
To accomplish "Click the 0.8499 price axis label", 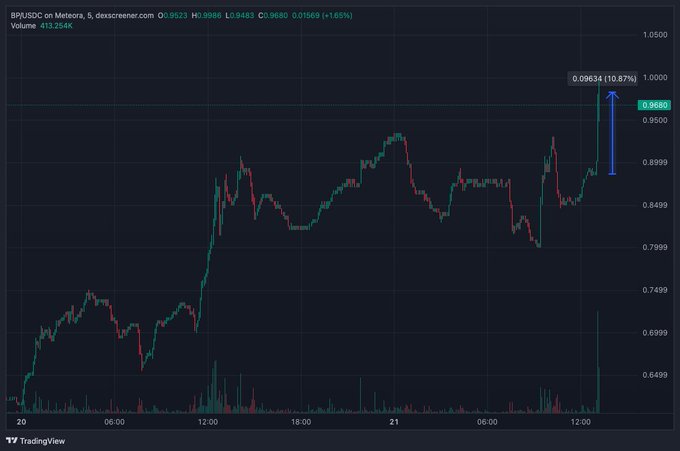I will tap(655, 205).
